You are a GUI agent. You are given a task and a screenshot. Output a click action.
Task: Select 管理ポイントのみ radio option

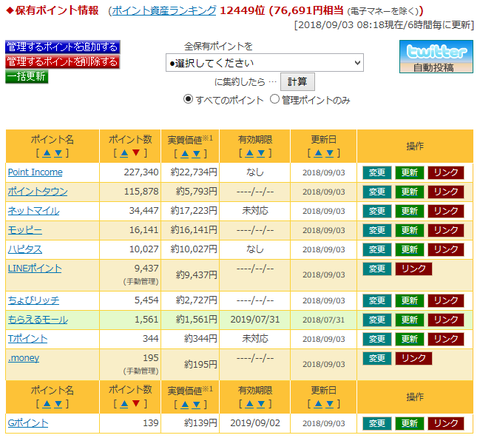274,99
